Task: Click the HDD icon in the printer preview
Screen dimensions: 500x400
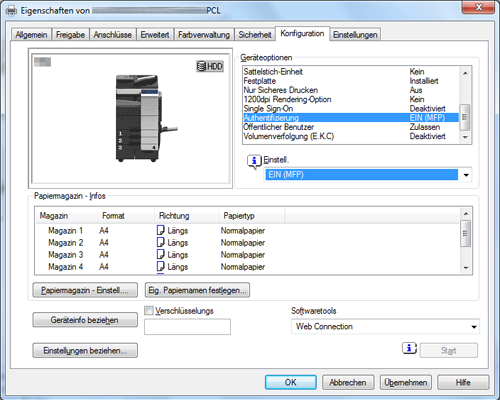Action: click(x=210, y=66)
